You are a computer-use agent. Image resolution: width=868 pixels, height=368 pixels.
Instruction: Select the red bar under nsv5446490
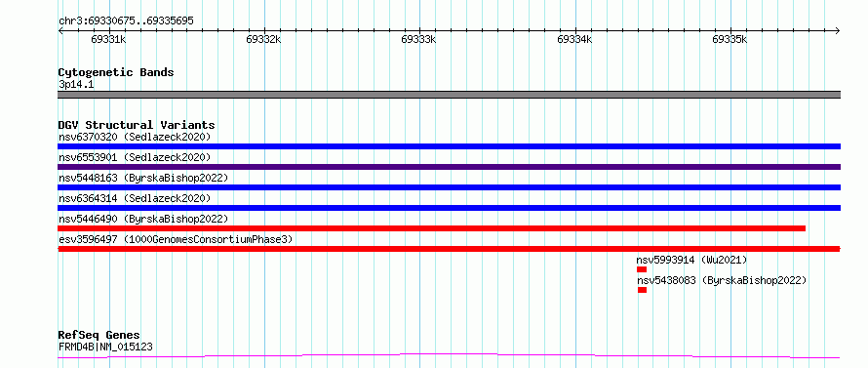(432, 228)
